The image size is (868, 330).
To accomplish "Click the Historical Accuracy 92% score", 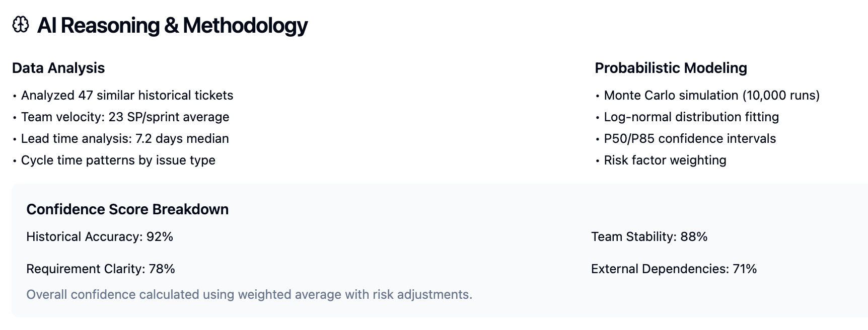I will pos(100,237).
